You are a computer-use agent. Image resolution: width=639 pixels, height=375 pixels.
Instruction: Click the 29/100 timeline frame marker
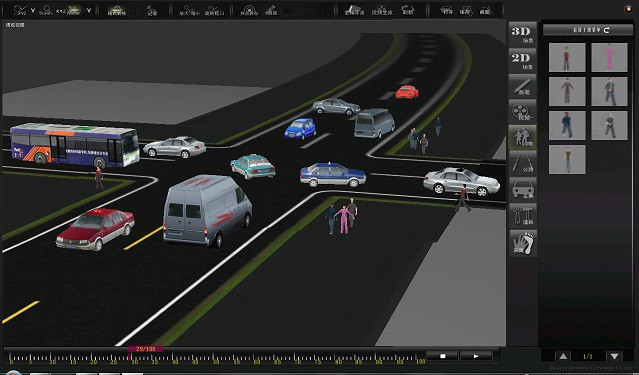[x=145, y=349]
